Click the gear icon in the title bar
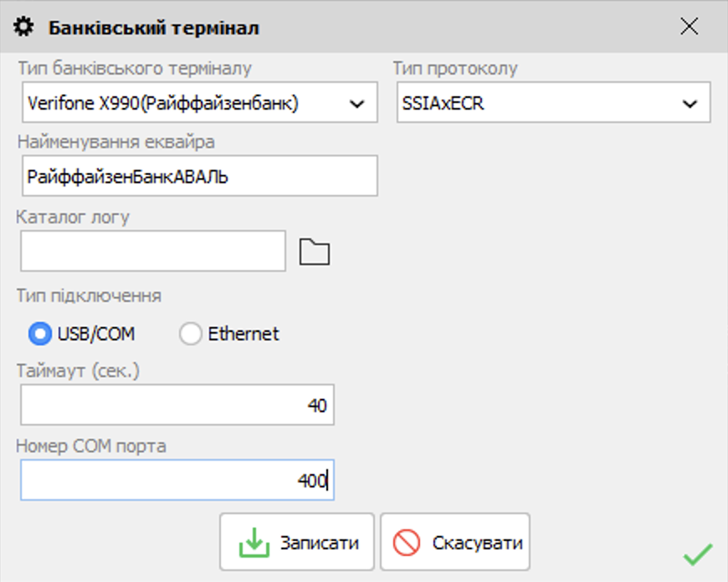 pos(25,28)
